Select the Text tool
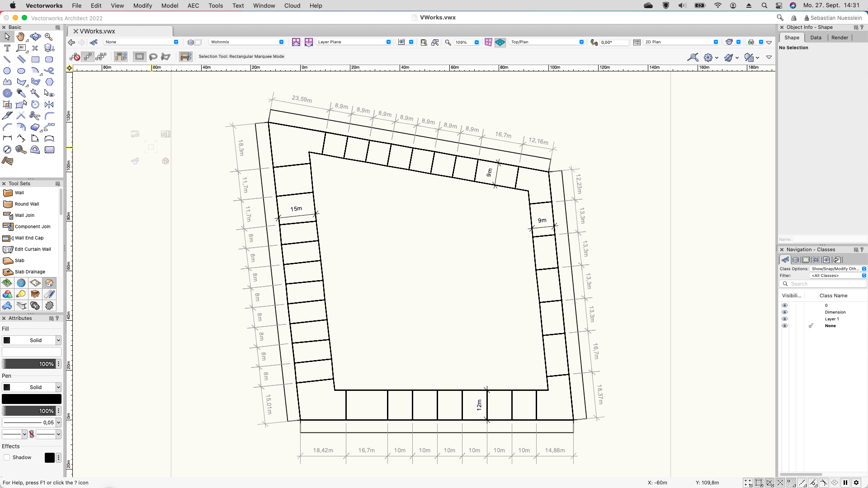Screen dimensions: 868x488 tap(7, 48)
